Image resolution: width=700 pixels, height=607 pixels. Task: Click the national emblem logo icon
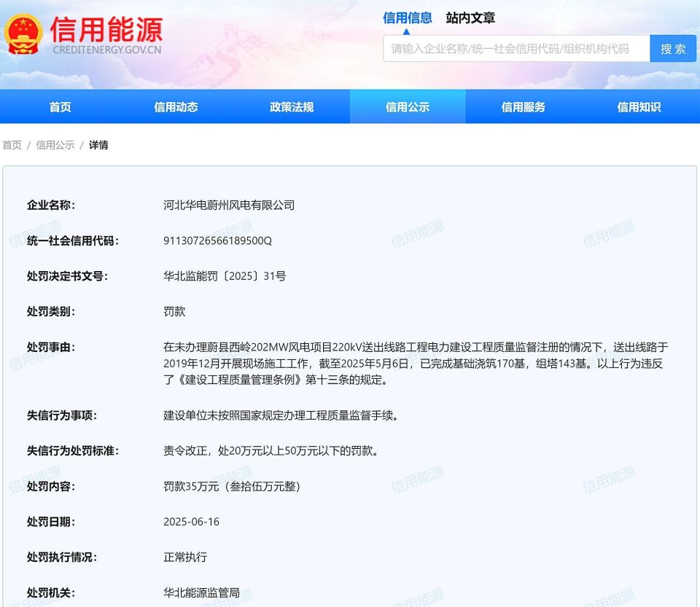(x=23, y=34)
